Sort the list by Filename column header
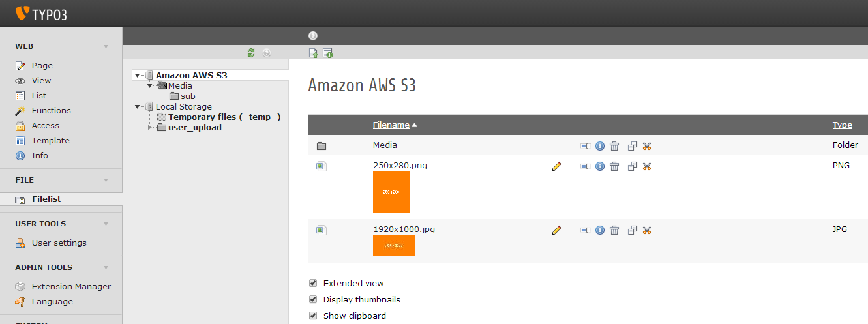 tap(391, 125)
